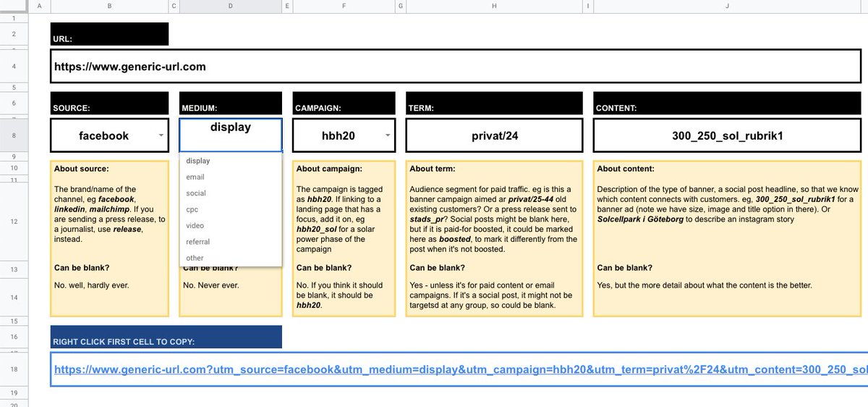Select column J header
Screen dimensions: 868x407
pyautogui.click(x=728, y=6)
